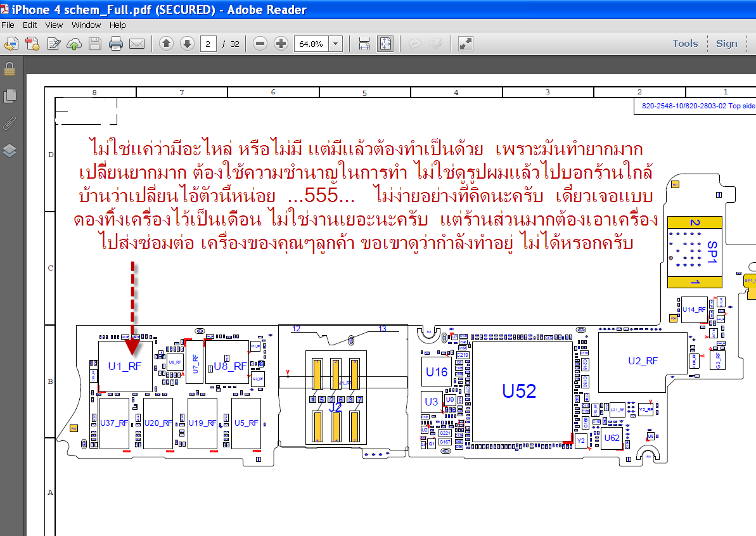Click the cloud upload icon
Image resolution: width=756 pixels, height=536 pixels.
tap(74, 44)
